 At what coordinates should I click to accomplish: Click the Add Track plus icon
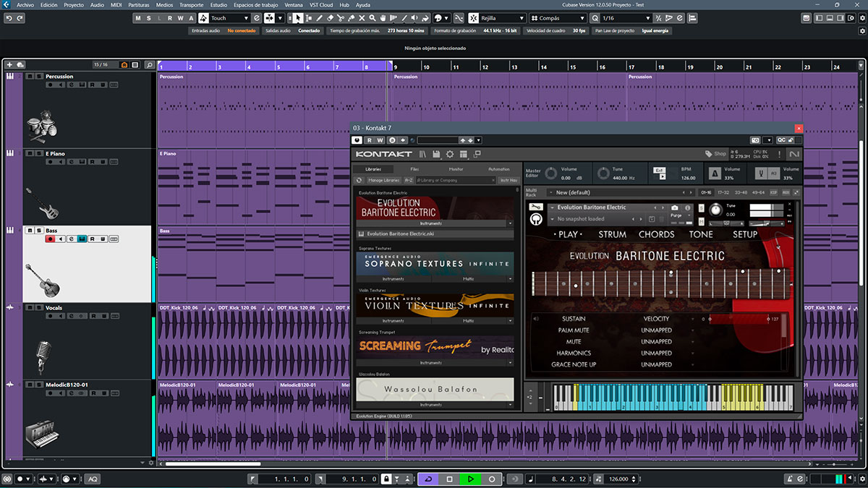point(9,65)
